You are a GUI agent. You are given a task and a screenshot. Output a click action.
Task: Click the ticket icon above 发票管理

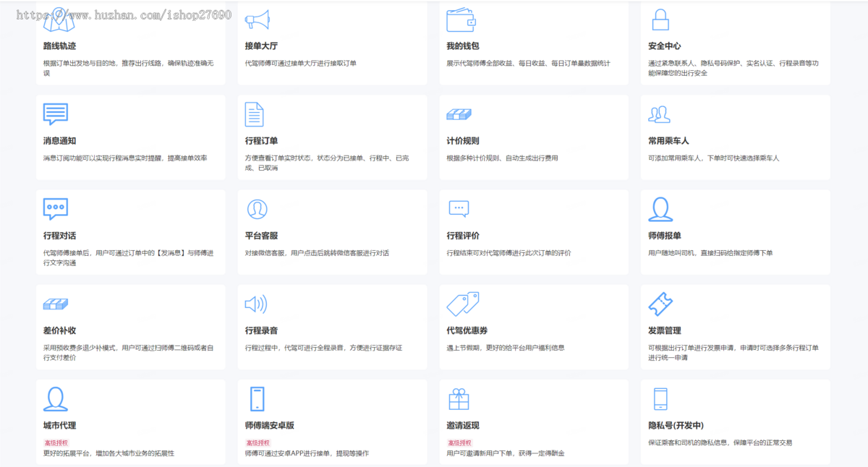660,304
